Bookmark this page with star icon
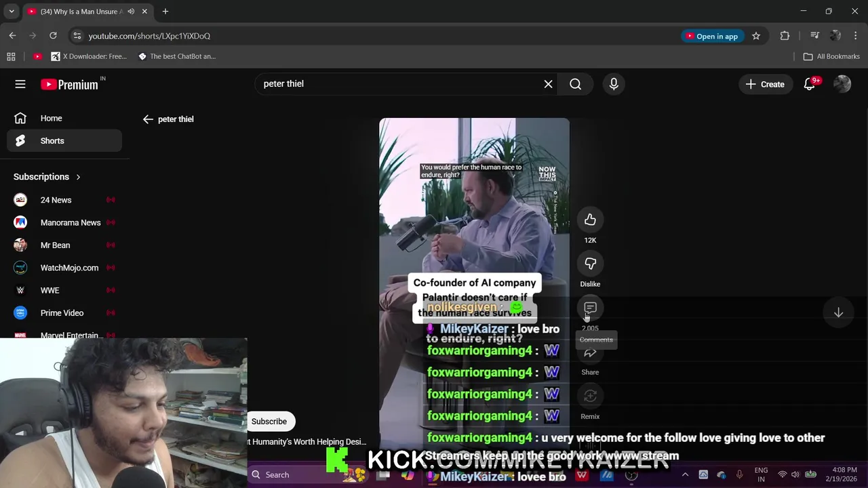Viewport: 868px width, 488px height. tap(756, 36)
